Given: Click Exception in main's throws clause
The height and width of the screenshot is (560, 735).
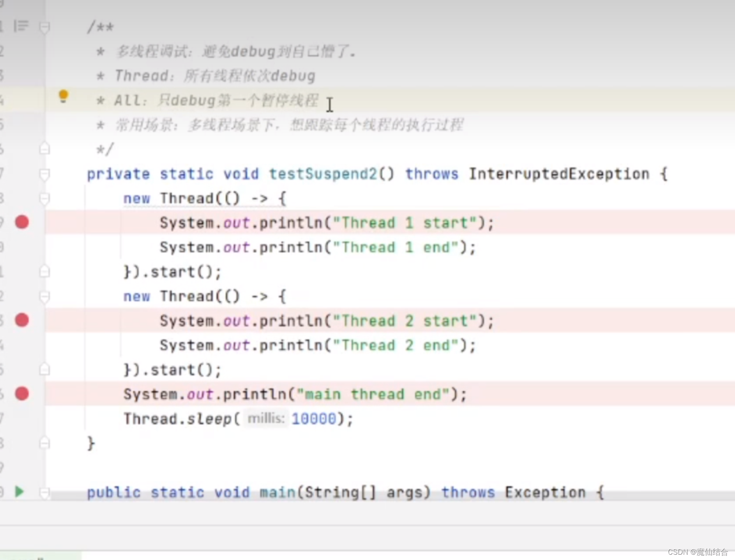Looking at the screenshot, I should (545, 492).
